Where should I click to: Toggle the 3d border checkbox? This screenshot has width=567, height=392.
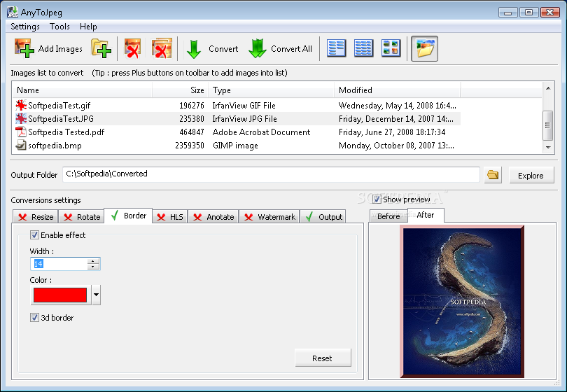[34, 318]
